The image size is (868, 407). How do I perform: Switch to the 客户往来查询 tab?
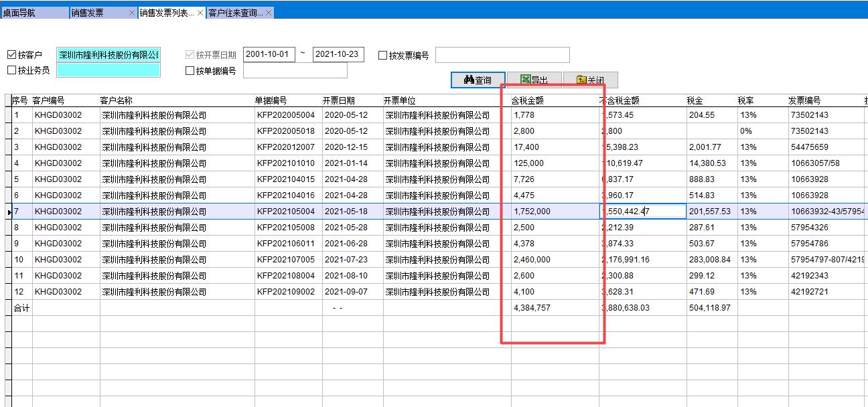[x=235, y=13]
